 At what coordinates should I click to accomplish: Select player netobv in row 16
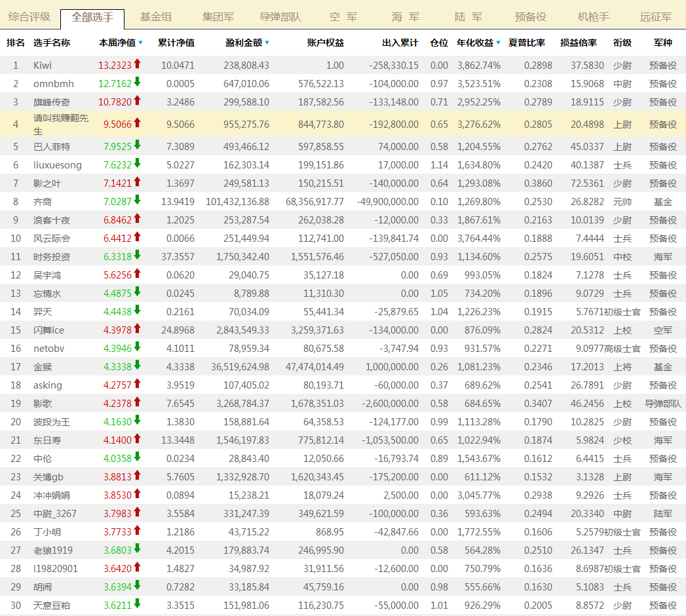click(x=49, y=349)
